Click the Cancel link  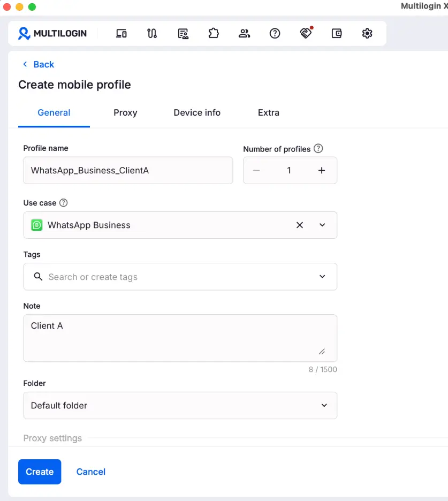(91, 472)
